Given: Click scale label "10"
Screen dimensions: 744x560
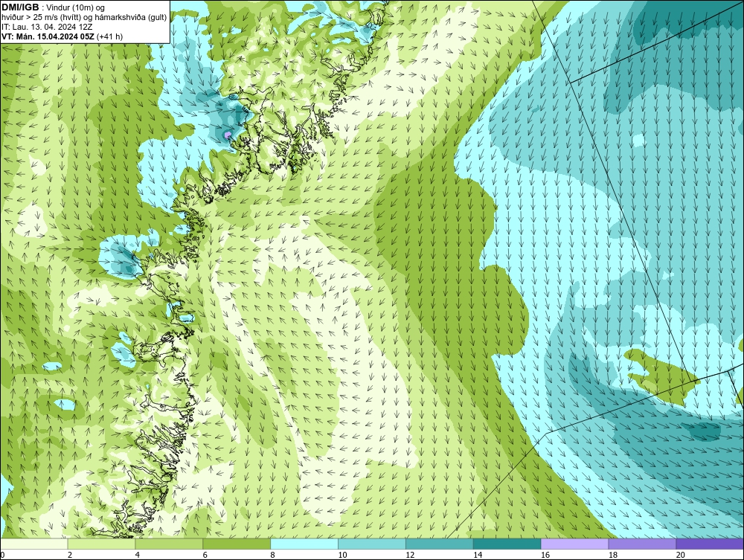Looking at the screenshot, I should [342, 555].
